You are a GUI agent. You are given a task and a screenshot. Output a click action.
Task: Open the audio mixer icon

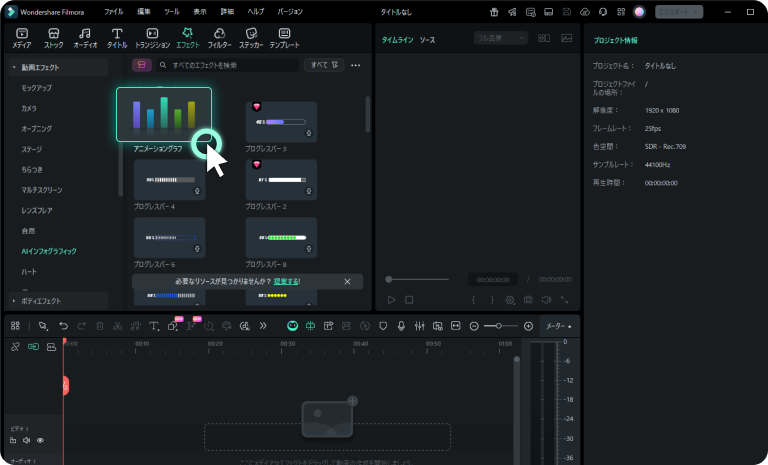tap(419, 326)
